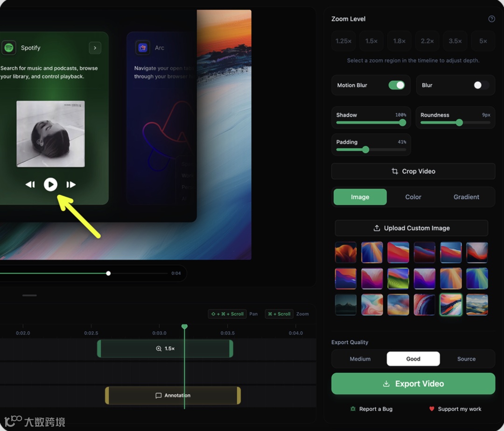Image resolution: width=504 pixels, height=431 pixels.
Task: Choose the fifth wallpaper in middle row
Action: (451, 279)
